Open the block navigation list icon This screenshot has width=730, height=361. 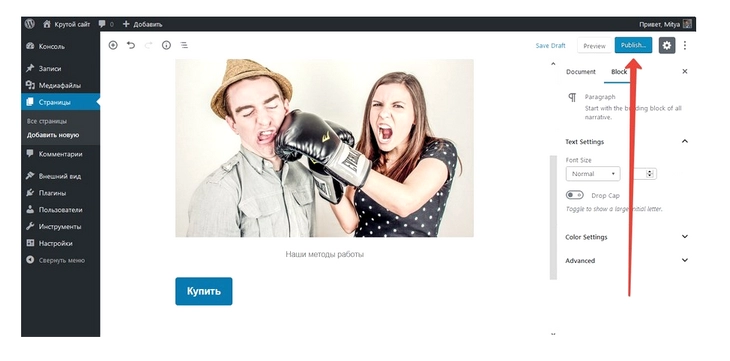pyautogui.click(x=184, y=45)
